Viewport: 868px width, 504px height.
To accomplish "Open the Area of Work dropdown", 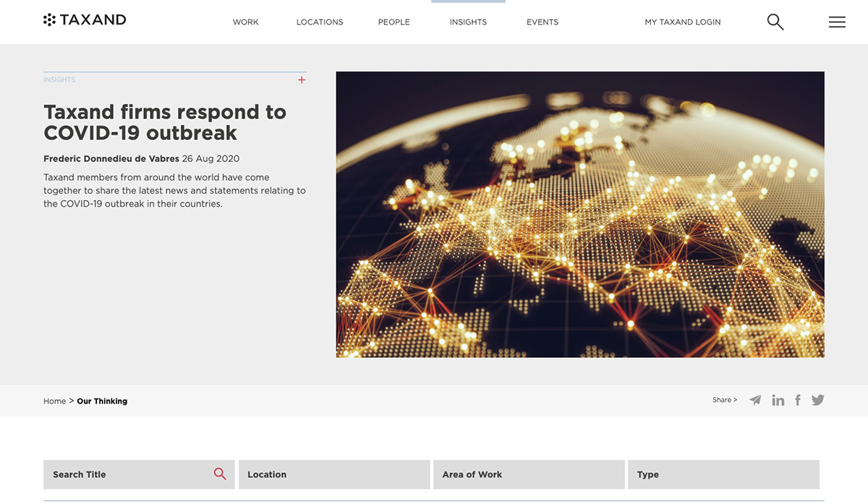I will 529,474.
